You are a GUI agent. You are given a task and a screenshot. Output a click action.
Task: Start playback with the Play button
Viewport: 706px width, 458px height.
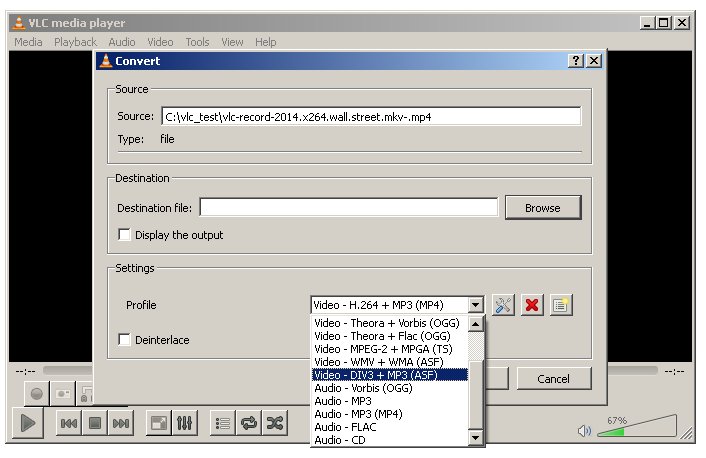[28, 423]
